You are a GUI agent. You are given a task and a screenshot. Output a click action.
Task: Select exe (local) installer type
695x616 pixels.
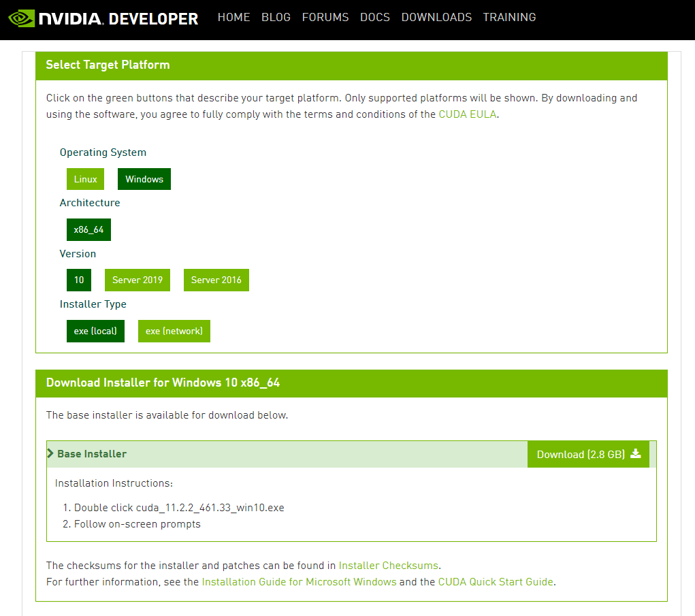pyautogui.click(x=95, y=331)
